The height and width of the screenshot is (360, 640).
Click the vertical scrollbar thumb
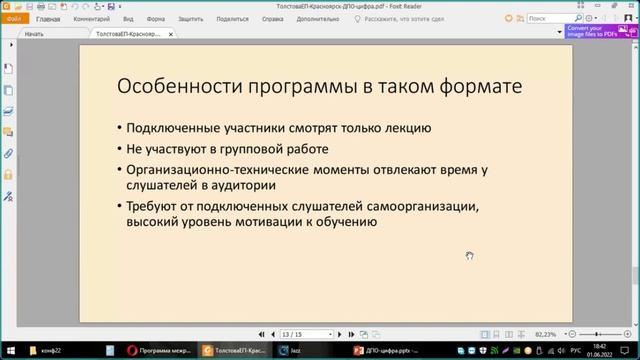tap(636, 276)
